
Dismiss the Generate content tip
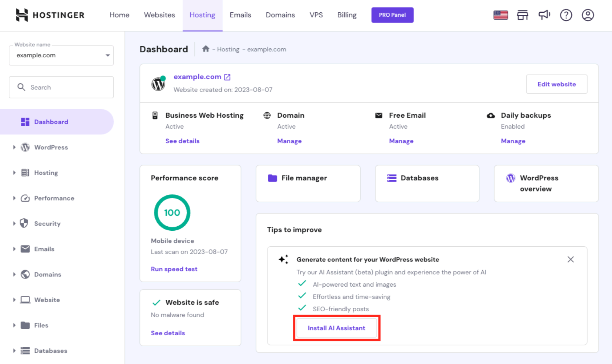570,259
